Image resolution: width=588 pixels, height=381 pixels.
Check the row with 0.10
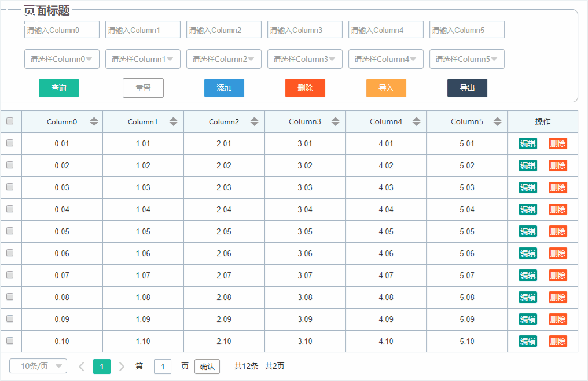(x=10, y=341)
